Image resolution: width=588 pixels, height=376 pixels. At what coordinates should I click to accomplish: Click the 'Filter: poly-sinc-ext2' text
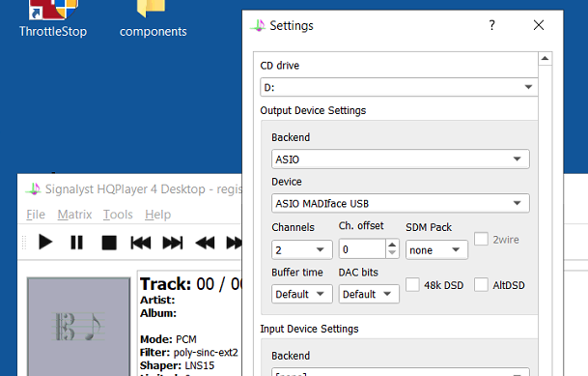click(x=188, y=353)
